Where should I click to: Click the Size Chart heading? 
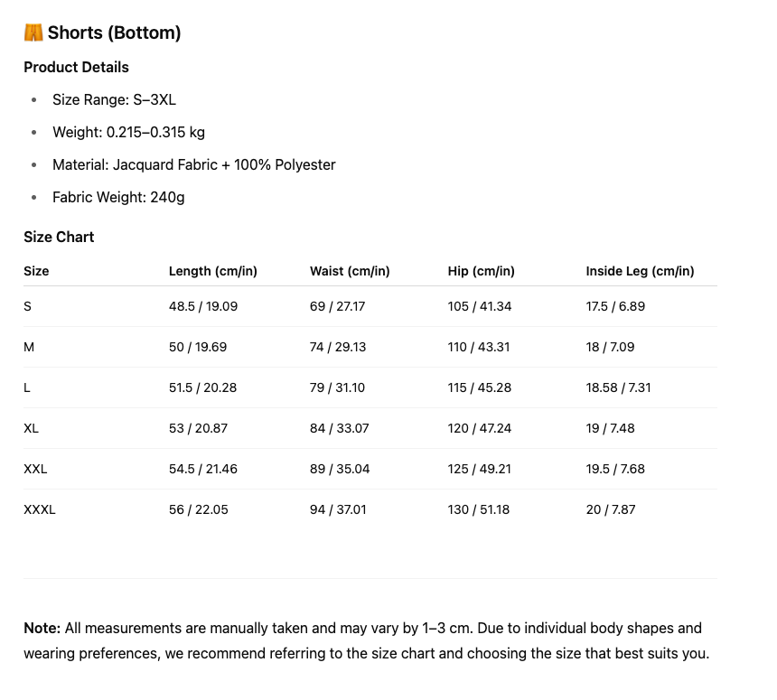click(59, 238)
